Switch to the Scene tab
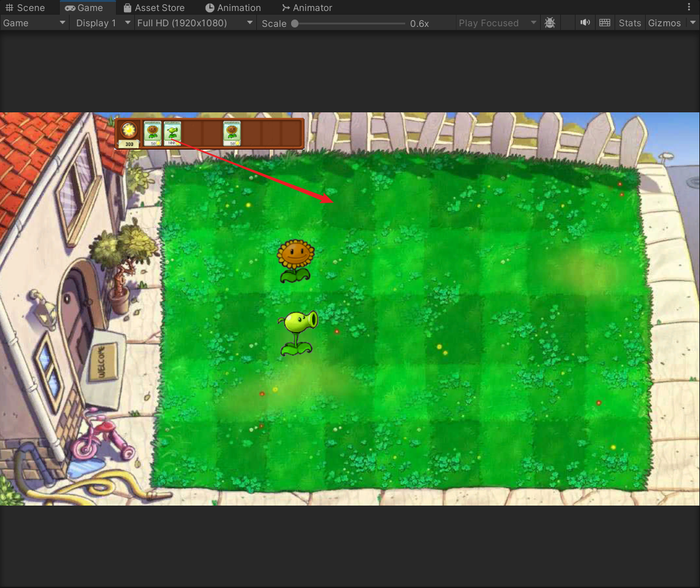 point(26,7)
